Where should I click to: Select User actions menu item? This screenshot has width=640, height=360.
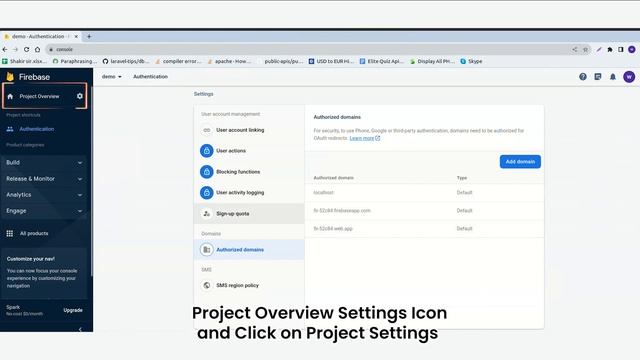point(249,151)
